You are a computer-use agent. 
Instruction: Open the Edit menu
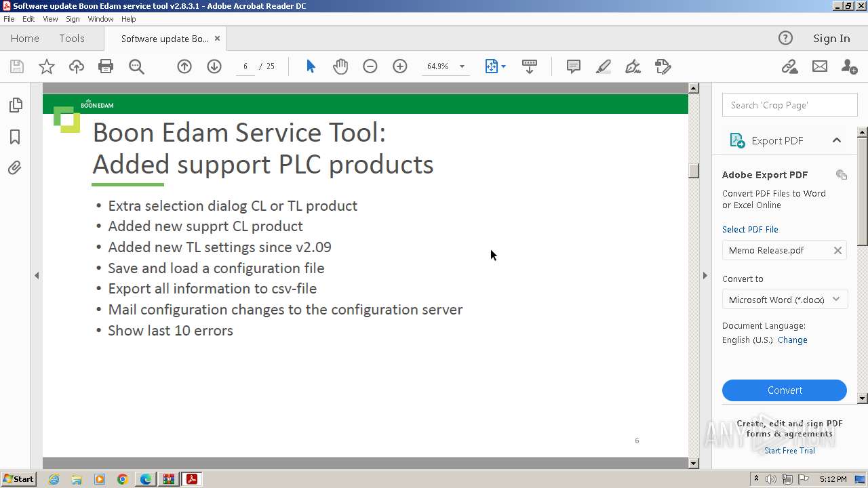point(28,19)
